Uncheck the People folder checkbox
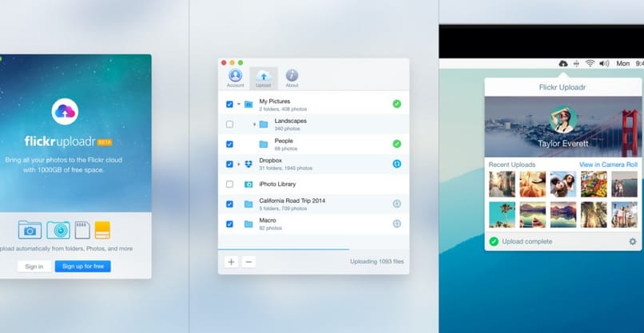644x333 pixels. pyautogui.click(x=230, y=144)
